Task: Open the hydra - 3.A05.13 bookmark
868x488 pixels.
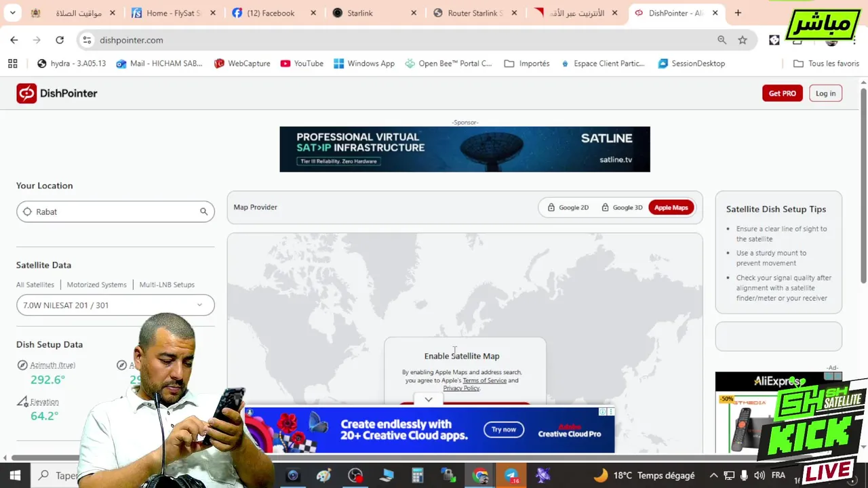Action: click(x=72, y=63)
